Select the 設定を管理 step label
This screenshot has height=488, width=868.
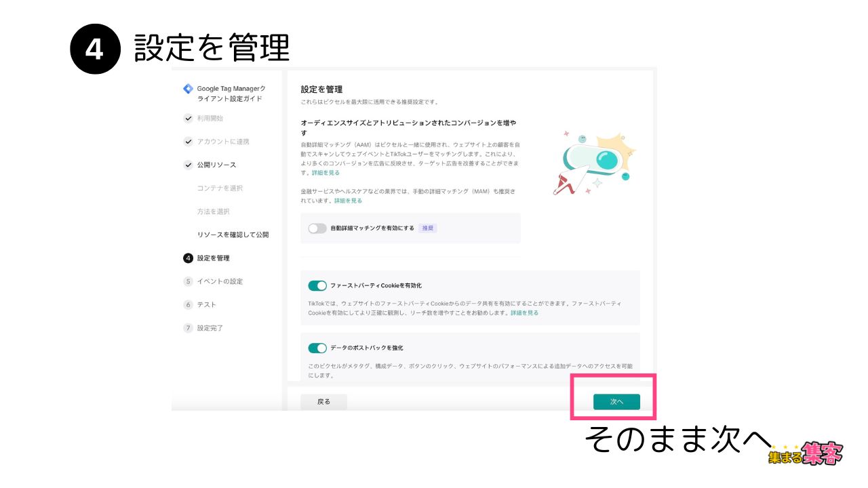click(214, 258)
